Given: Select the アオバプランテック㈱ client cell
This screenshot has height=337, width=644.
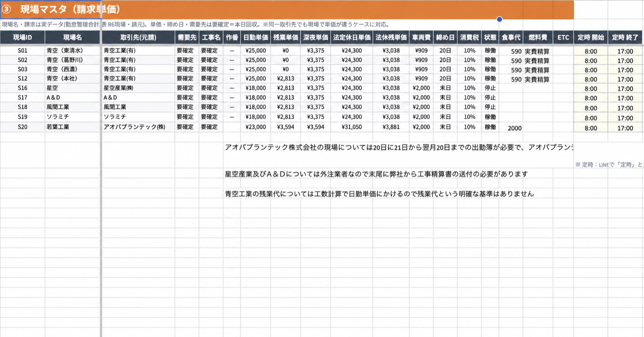Looking at the screenshot, I should tap(138, 127).
